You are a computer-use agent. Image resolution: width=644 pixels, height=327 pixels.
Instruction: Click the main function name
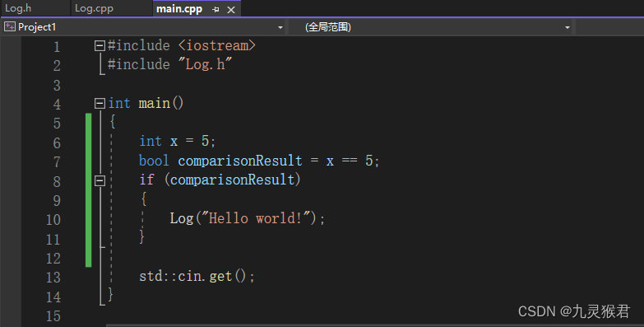[x=155, y=103]
